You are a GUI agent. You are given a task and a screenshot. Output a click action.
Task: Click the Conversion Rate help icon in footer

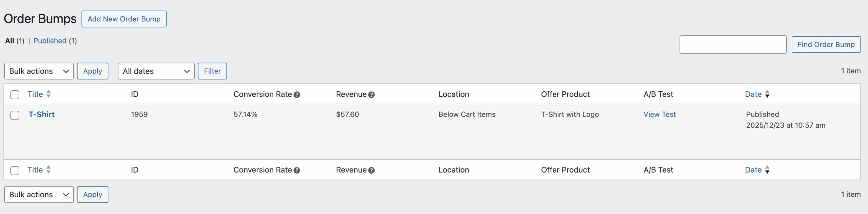click(297, 170)
